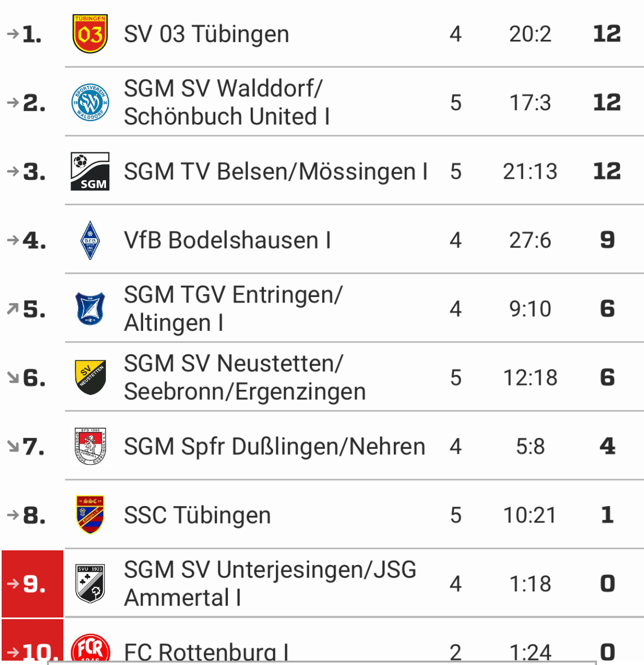Select SSC Tübingen team name
This screenshot has height=665, width=644.
197,515
